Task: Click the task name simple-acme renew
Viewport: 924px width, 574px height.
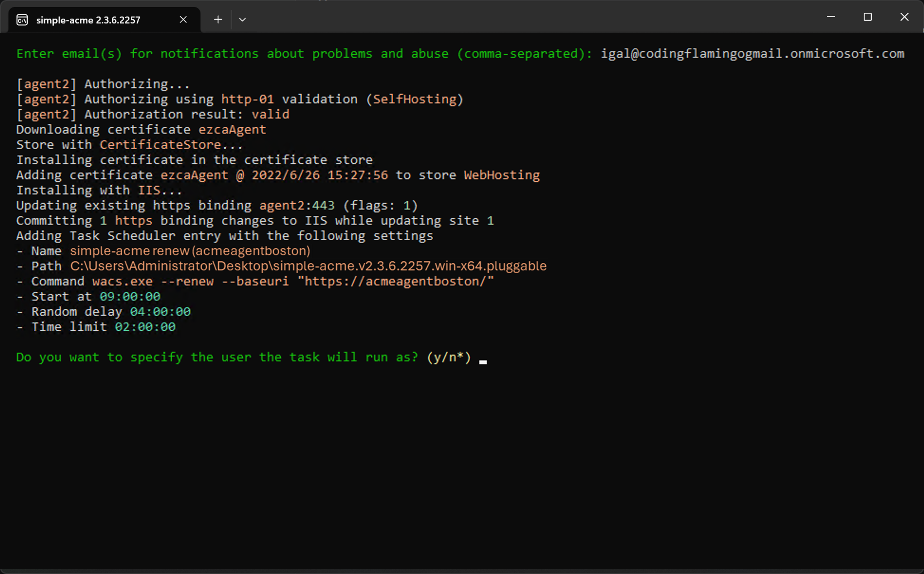Action: click(189, 250)
